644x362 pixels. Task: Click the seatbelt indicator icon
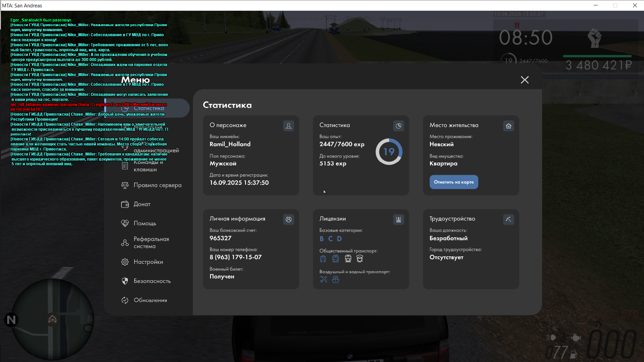click(564, 338)
